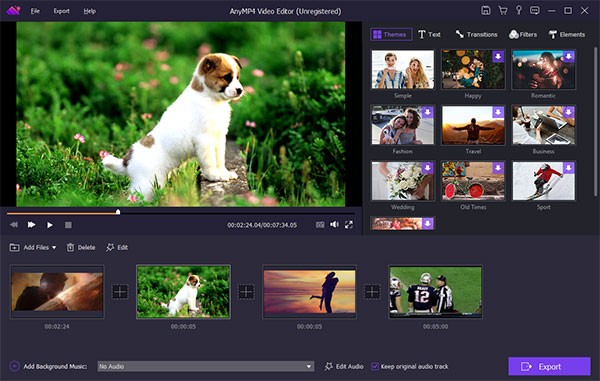Download the Sport theme
Screen dimensions: 600x381
569,168
